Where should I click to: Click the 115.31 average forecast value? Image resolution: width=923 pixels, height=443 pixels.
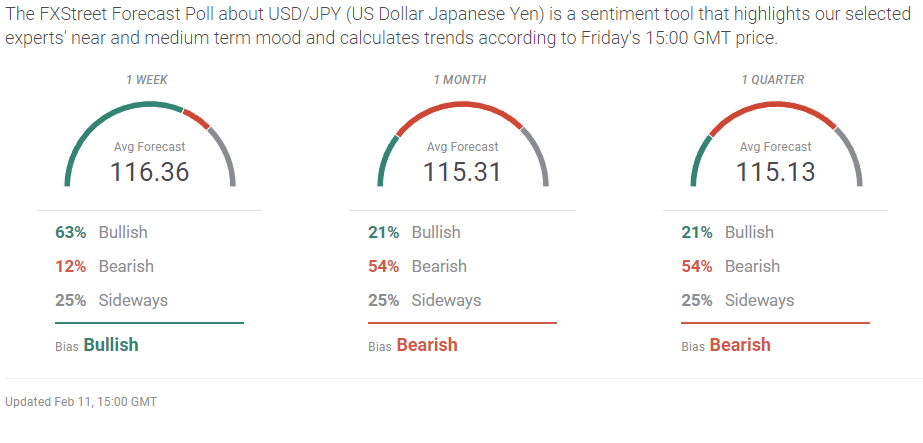click(x=462, y=172)
